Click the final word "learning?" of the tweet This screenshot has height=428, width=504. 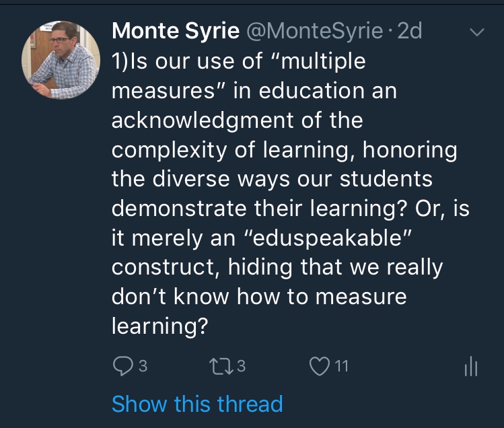158,326
